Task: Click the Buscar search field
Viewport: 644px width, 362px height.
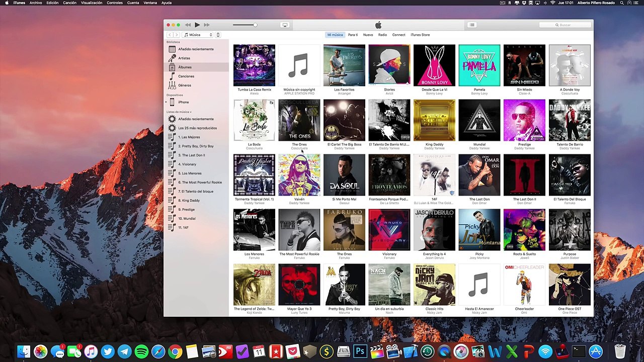Action: click(x=565, y=25)
